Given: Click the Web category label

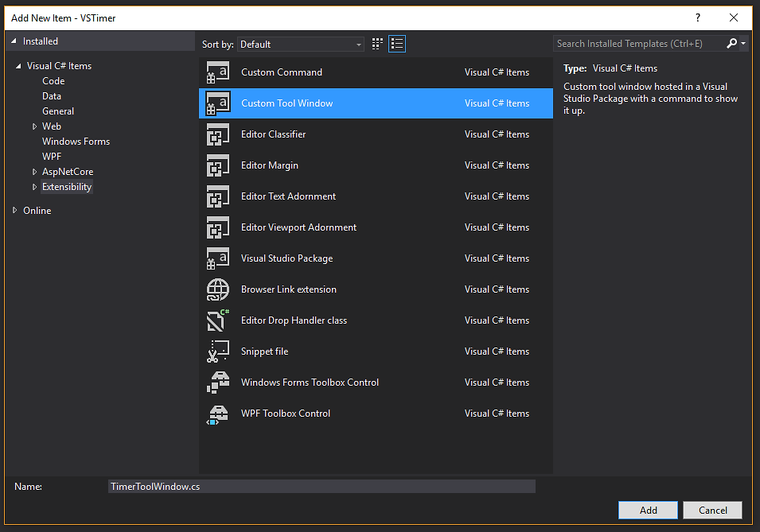Looking at the screenshot, I should click(x=52, y=126).
